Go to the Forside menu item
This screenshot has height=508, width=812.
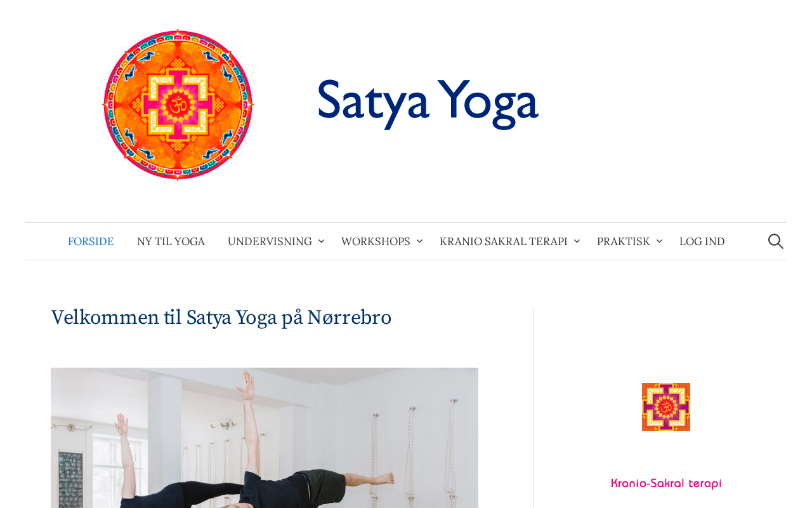click(x=91, y=241)
